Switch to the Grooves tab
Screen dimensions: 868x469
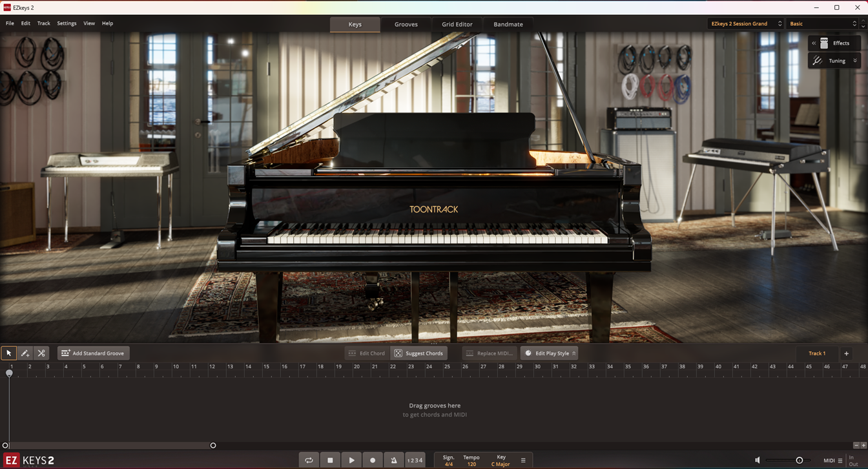pos(406,24)
